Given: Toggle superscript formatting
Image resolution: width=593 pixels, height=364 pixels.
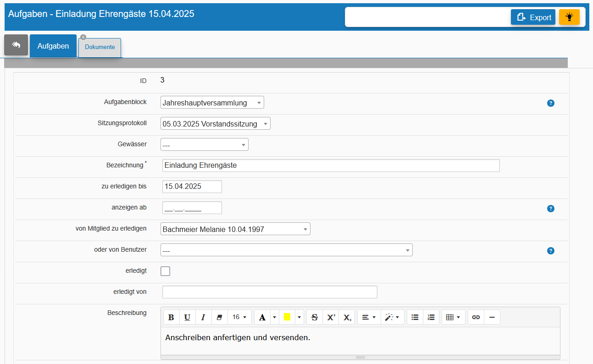Looking at the screenshot, I should (331, 317).
